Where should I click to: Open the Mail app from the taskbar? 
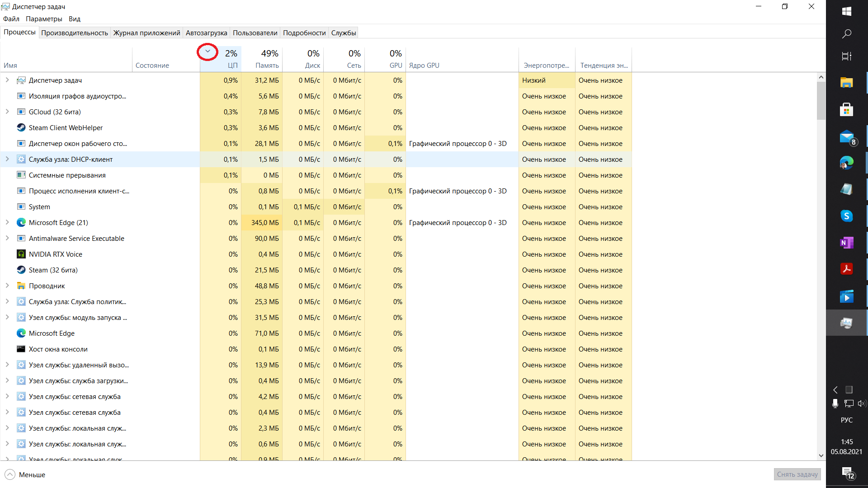pos(846,136)
